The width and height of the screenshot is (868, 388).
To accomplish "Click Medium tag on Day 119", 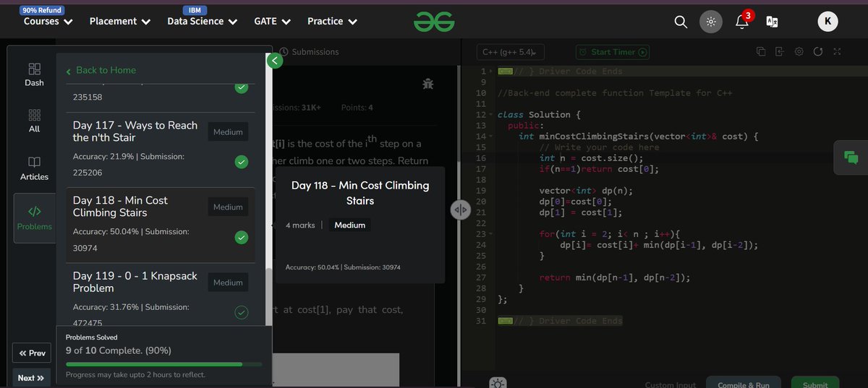I will (x=228, y=283).
